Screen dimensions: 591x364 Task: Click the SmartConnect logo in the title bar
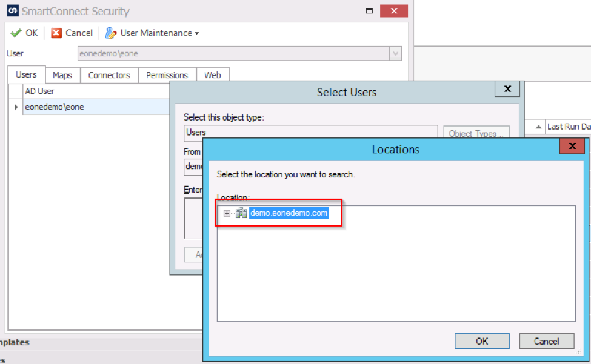tap(13, 10)
